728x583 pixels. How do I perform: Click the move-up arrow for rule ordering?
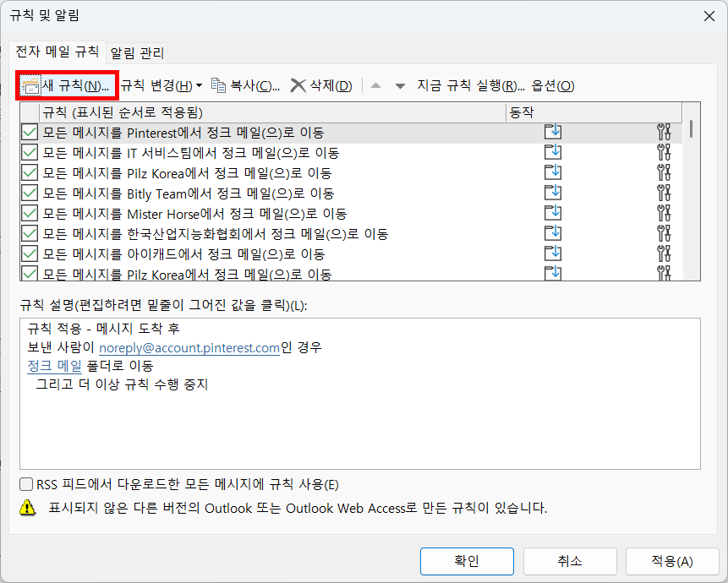point(375,85)
